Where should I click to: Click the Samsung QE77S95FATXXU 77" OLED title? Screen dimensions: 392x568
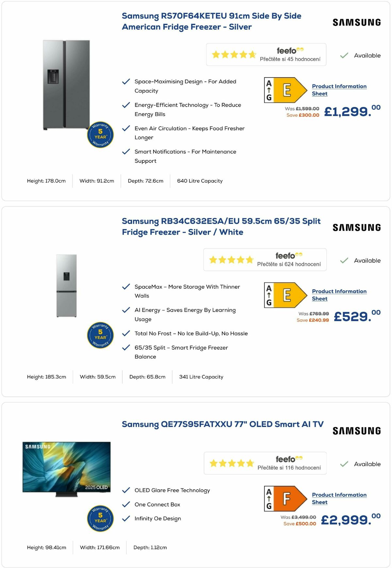(x=222, y=424)
